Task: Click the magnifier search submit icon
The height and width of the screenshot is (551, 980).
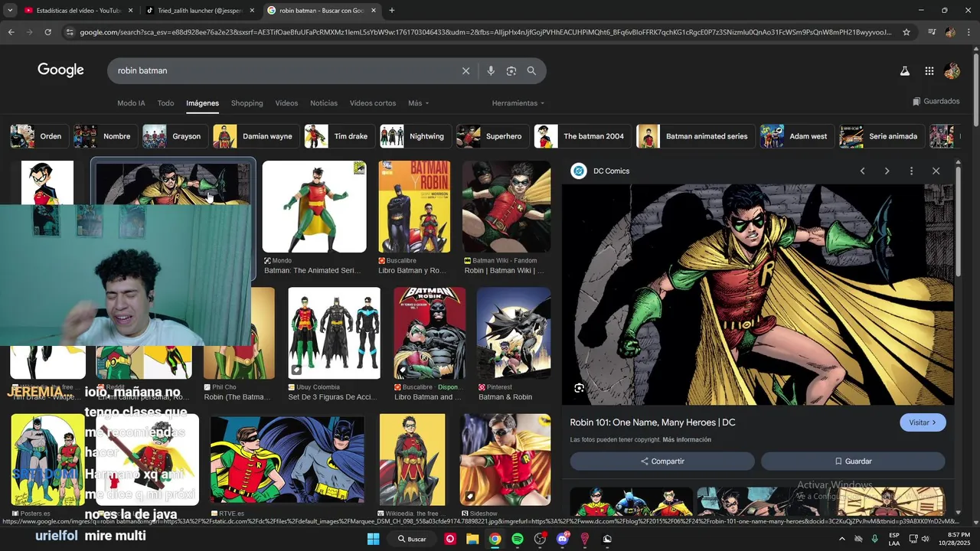Action: [531, 70]
